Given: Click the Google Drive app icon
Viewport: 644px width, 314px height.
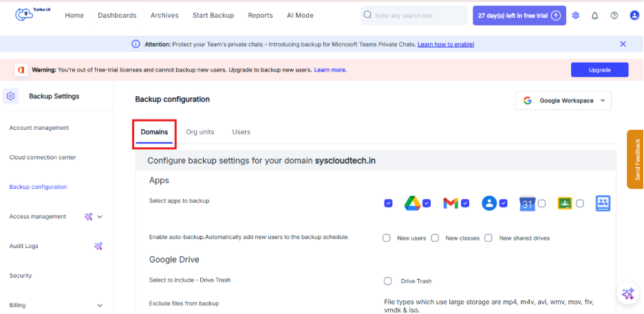Looking at the screenshot, I should [412, 203].
